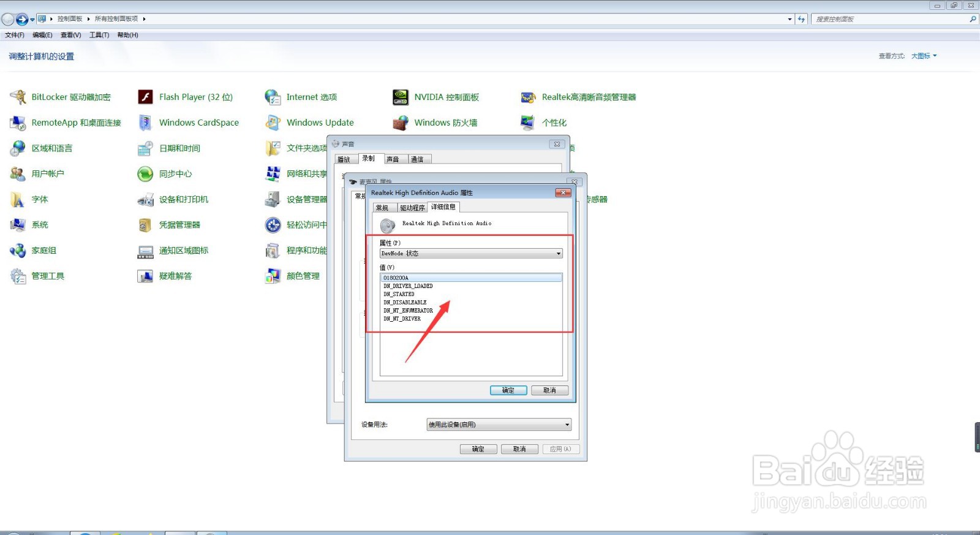Open Windows CardSpace icon

pyautogui.click(x=145, y=123)
